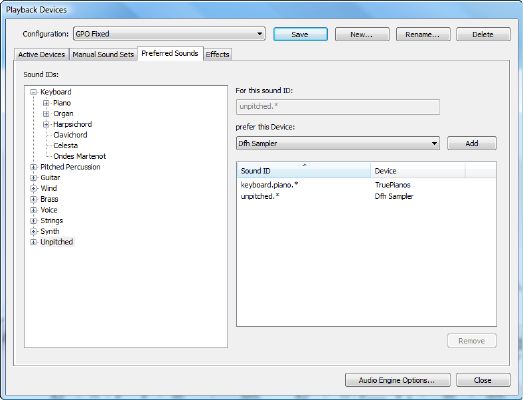
Task: Open the Configuration dropdown showing GPO Fixed
Action: coord(169,34)
